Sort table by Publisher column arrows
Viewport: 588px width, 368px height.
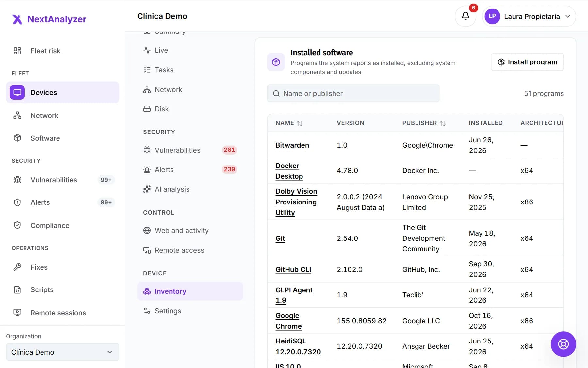click(x=443, y=123)
